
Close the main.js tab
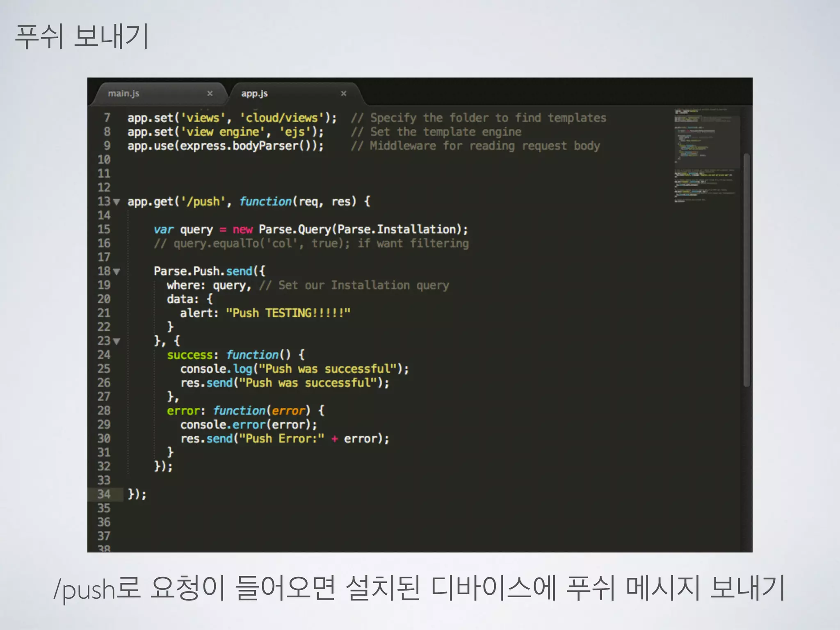pyautogui.click(x=210, y=94)
